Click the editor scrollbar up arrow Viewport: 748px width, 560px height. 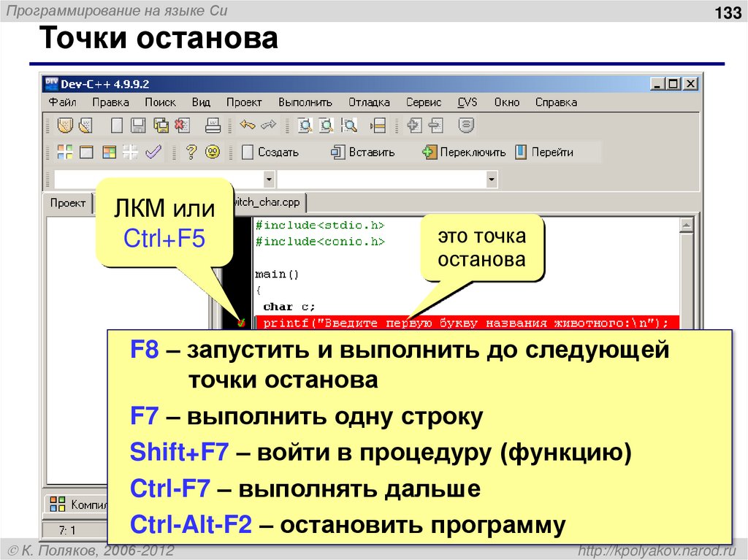(x=687, y=225)
